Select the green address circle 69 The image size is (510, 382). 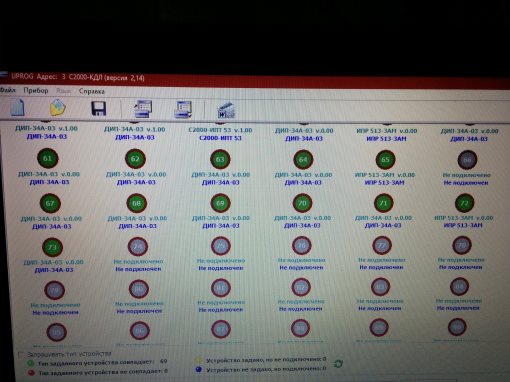coord(220,203)
